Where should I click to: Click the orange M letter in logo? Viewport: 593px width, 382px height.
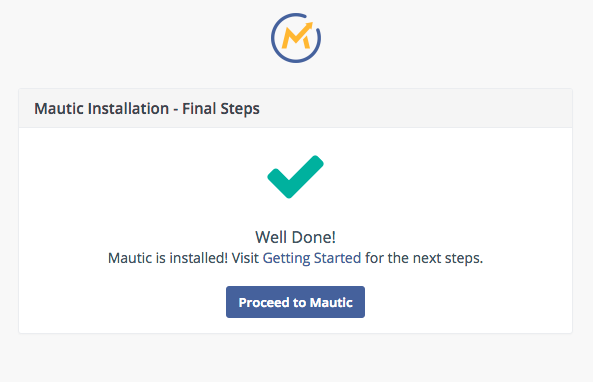coord(295,38)
